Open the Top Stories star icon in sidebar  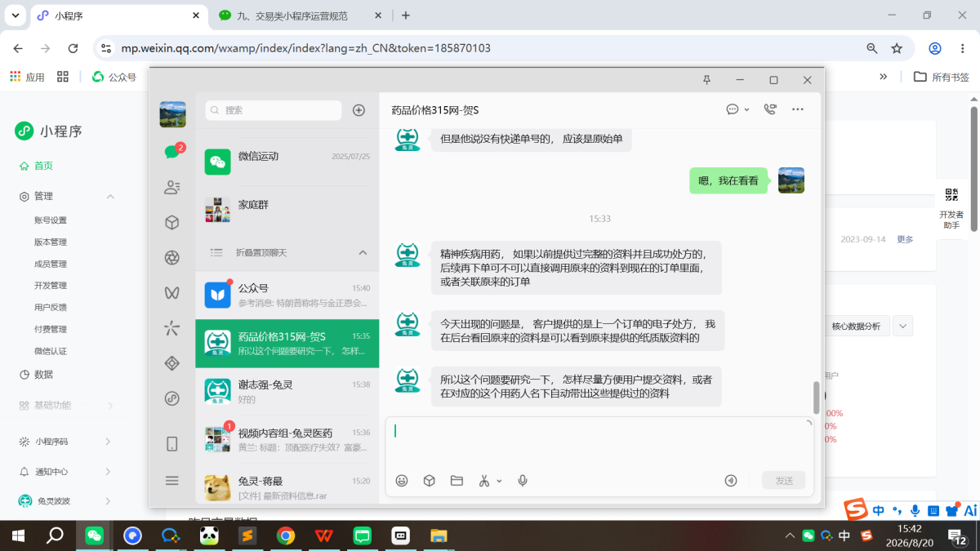pyautogui.click(x=171, y=328)
